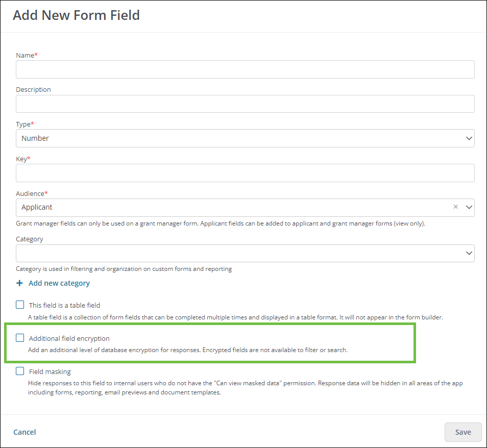Open the Type dropdown showing Number
This screenshot has width=487, height=448.
point(245,138)
